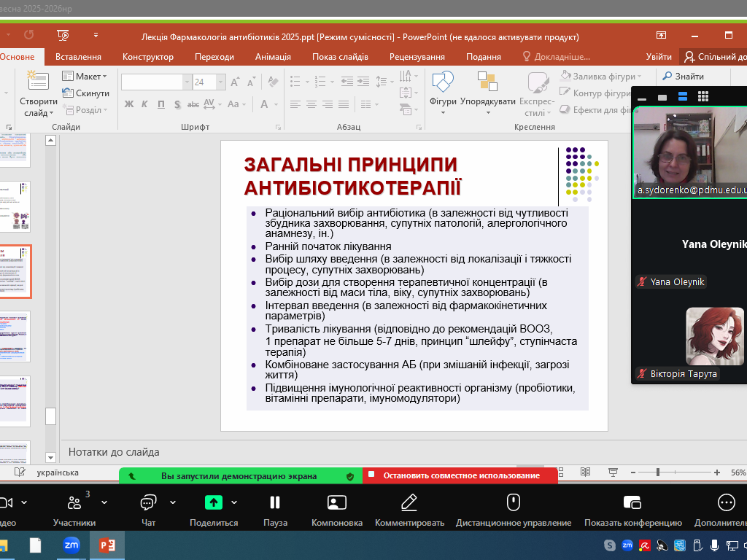Apply underline formatting (П)
Screen dimensions: 747x560
click(160, 104)
